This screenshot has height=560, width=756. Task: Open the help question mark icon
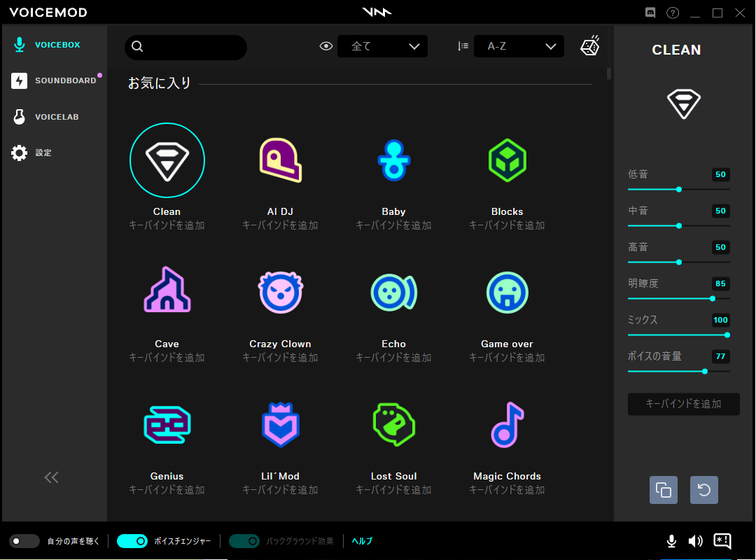click(673, 13)
